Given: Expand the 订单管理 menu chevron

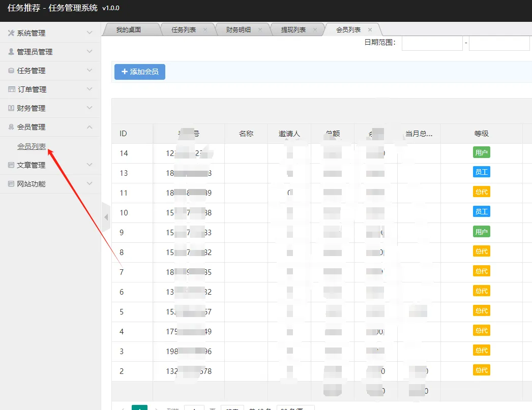Looking at the screenshot, I should 90,89.
